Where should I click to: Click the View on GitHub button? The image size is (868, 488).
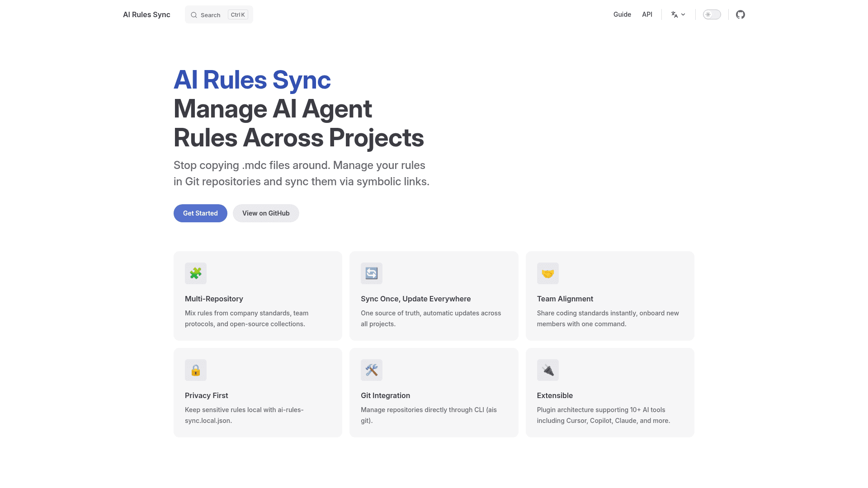tap(266, 213)
